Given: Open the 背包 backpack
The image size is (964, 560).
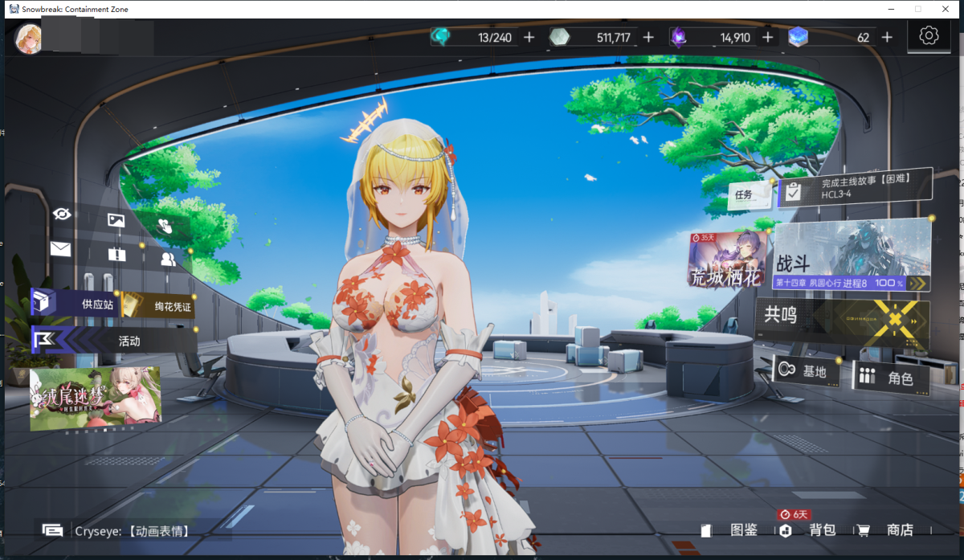Looking at the screenshot, I should click(x=808, y=530).
